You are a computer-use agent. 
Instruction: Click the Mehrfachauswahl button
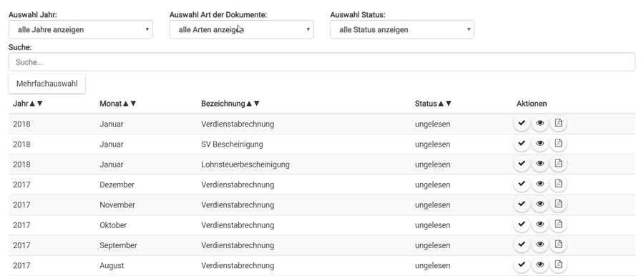[47, 84]
